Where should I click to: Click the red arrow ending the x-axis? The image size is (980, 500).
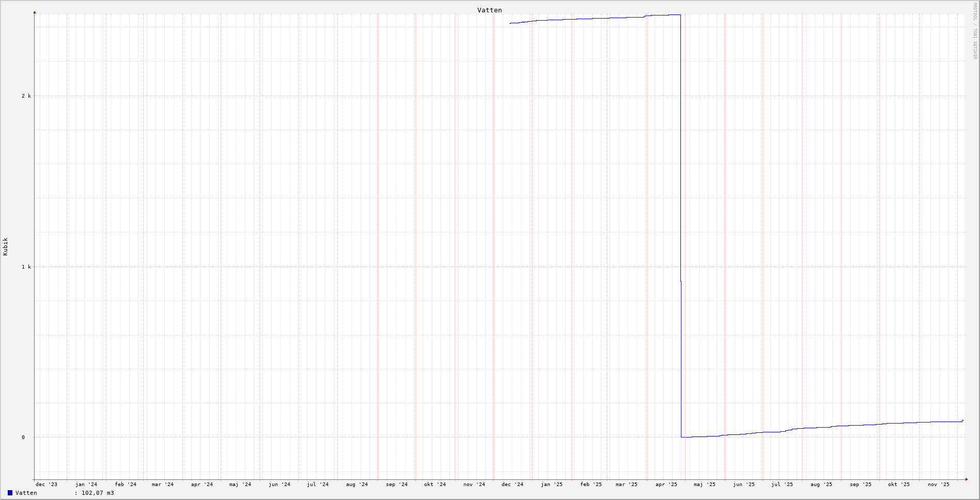click(x=967, y=479)
